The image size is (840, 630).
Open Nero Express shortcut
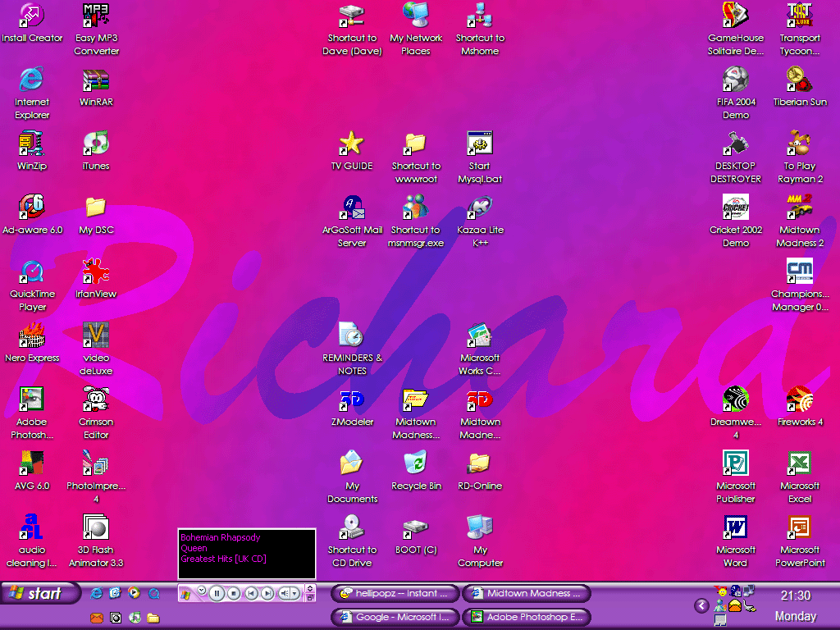[32, 336]
